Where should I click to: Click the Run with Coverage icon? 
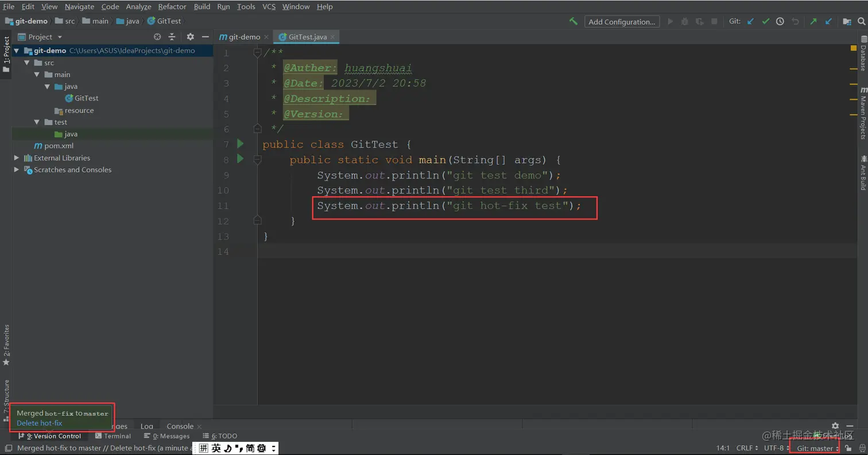tap(699, 21)
